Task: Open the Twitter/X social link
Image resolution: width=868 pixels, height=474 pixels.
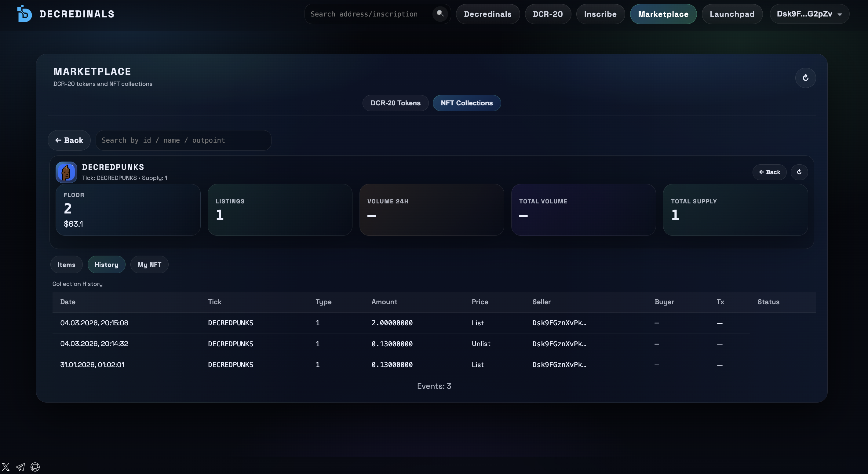Action: (x=6, y=467)
